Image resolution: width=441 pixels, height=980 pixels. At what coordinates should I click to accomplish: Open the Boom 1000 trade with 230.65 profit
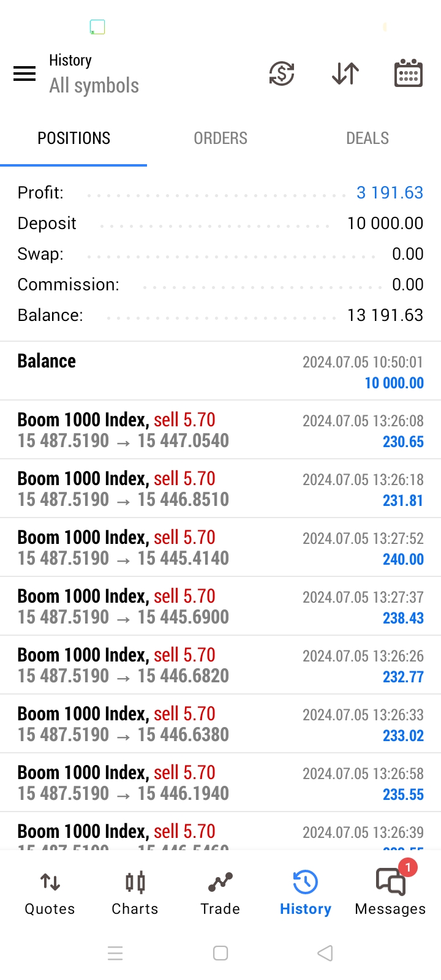221,430
